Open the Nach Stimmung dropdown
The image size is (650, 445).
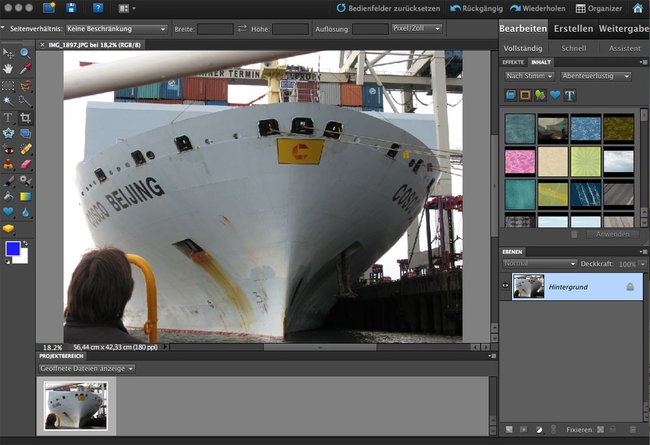(x=529, y=76)
